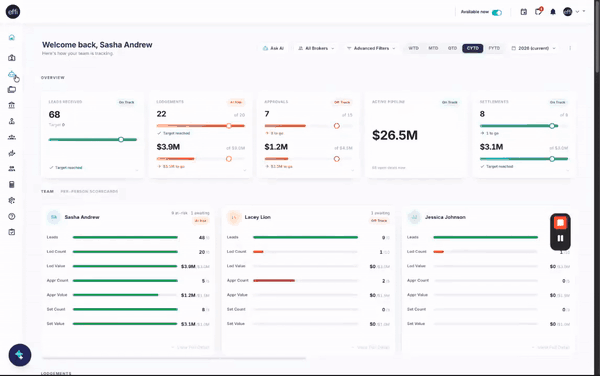
Task: Click the Sasha Andrew card name
Action: click(x=82, y=217)
